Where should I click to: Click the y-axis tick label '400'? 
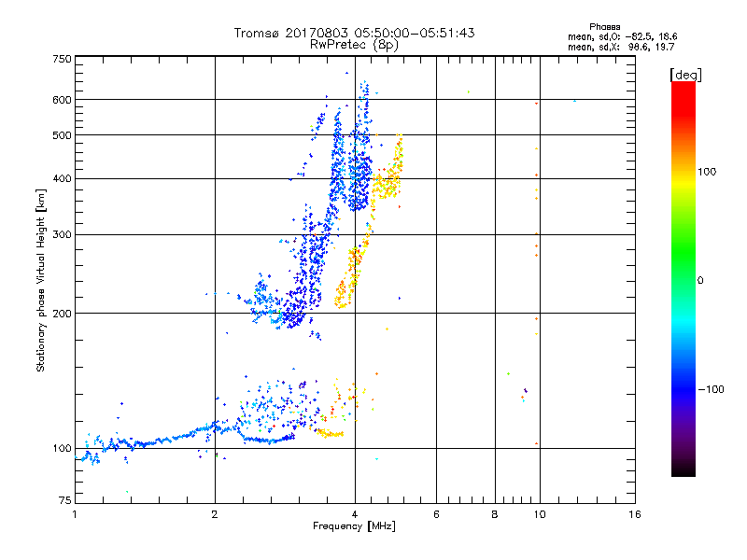tap(63, 179)
